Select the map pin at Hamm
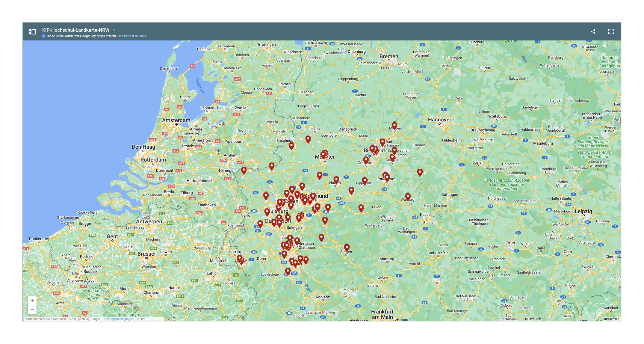The width and height of the screenshot is (644, 344). (336, 180)
